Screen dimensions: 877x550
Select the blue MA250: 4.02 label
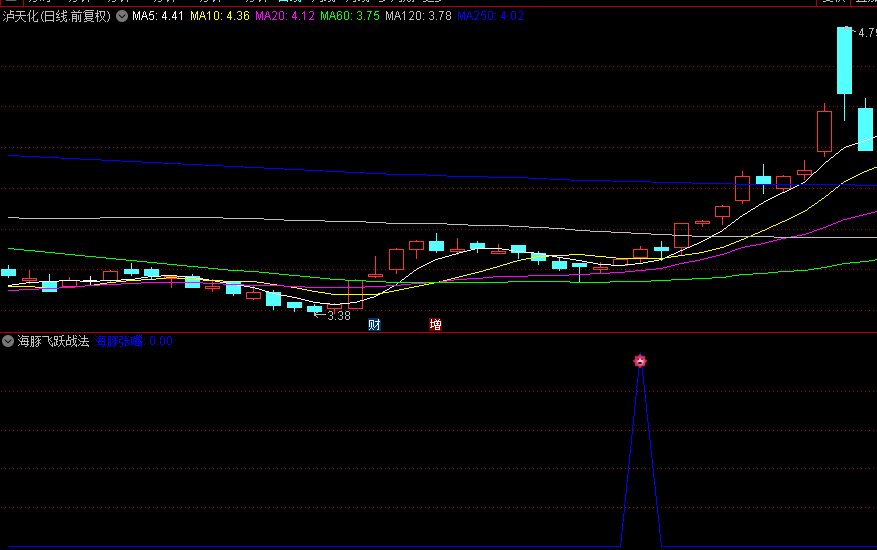[x=491, y=16]
